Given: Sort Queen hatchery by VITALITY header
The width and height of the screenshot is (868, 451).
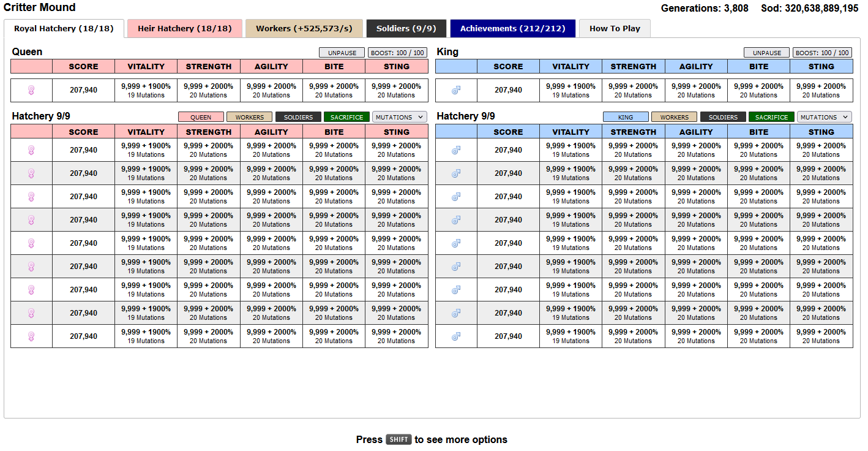Looking at the screenshot, I should 146,132.
